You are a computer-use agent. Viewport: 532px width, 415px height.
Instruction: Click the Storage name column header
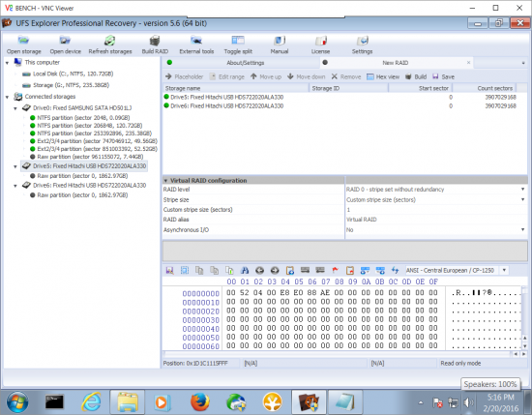coord(236,88)
